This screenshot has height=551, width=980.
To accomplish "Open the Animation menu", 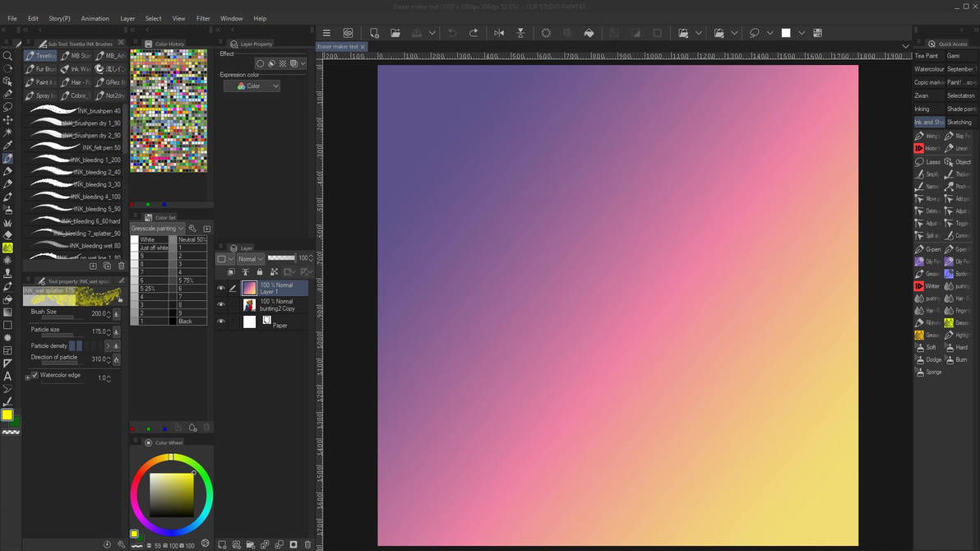I will [x=95, y=18].
